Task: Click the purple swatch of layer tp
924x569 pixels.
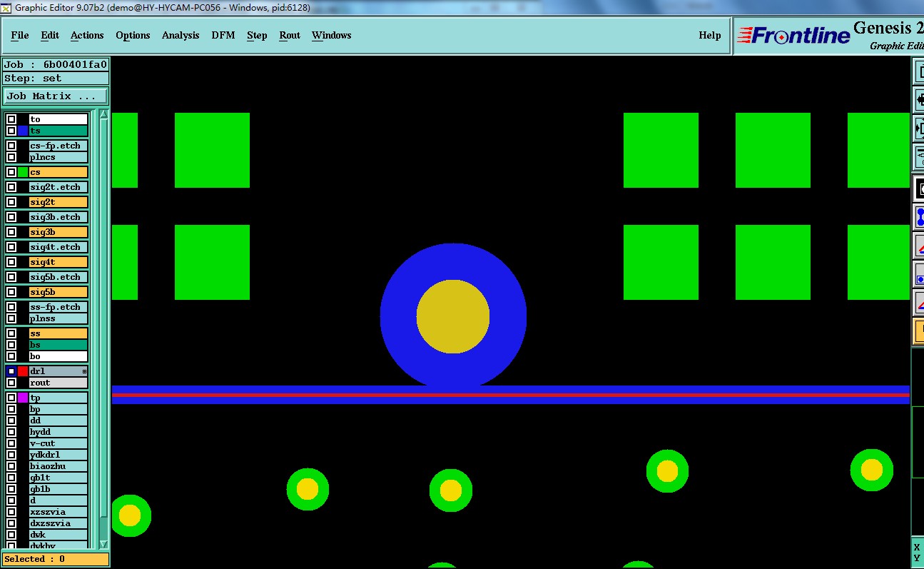Action: [x=23, y=398]
